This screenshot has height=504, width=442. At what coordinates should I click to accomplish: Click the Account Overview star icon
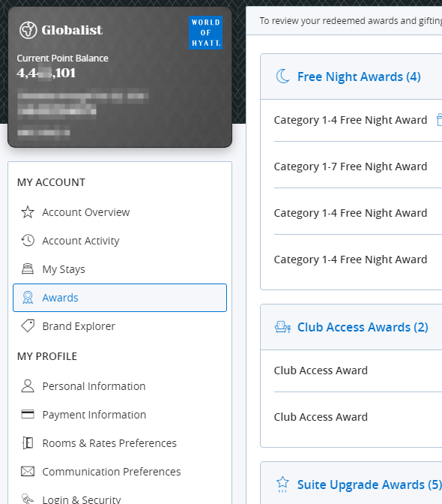28,212
